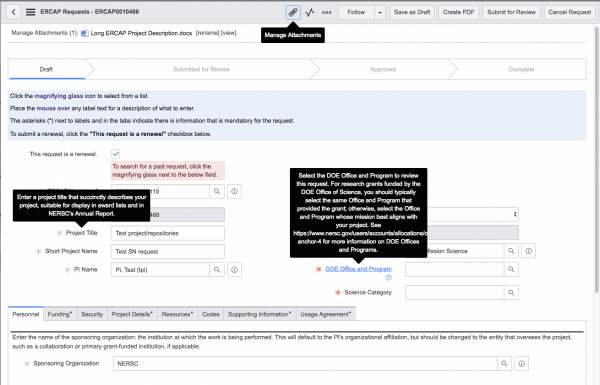Click help icon under DOE Office and Program
The height and width of the screenshot is (385, 600).
click(388, 277)
